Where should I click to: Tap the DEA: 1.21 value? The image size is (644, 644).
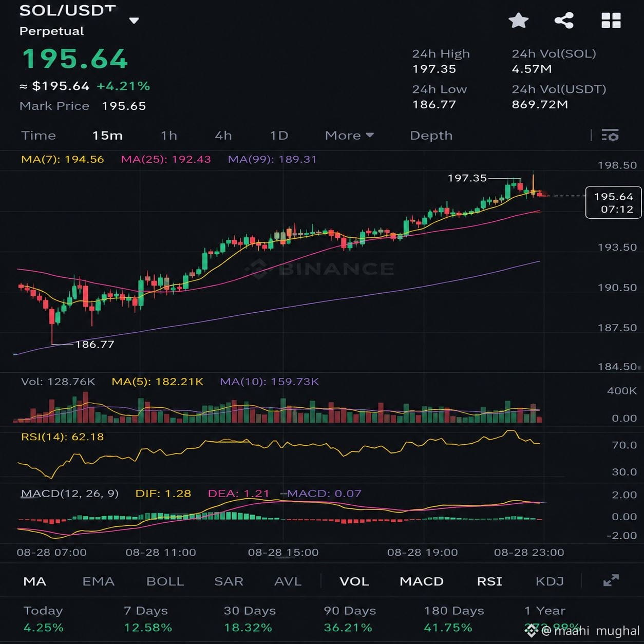tap(239, 494)
